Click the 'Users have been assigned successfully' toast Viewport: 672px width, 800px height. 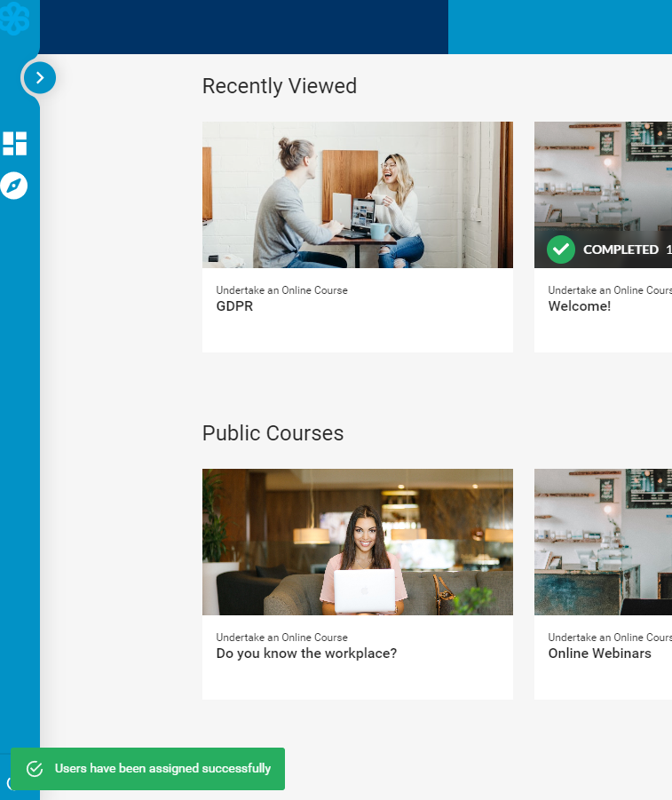point(162,769)
